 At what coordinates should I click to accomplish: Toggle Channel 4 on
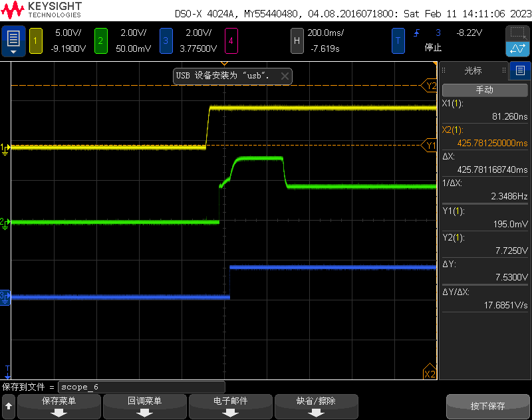tap(231, 41)
